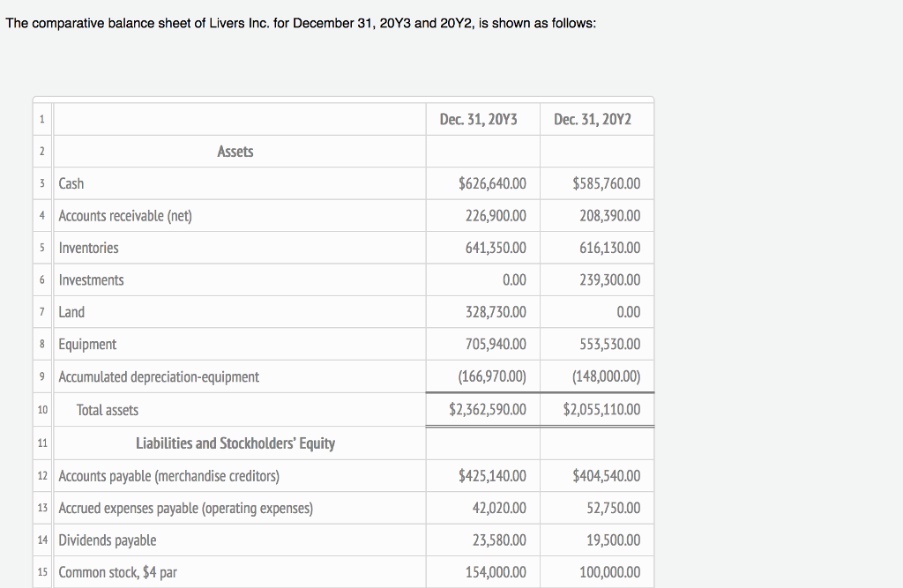903x588 pixels.
Task: Select inventories value 641,350.00
Action: (496, 249)
